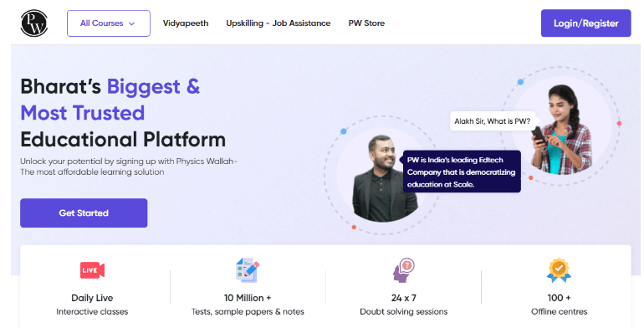The image size is (644, 328).
Task: Click the 'Educational Platform' heading line
Action: click(123, 140)
